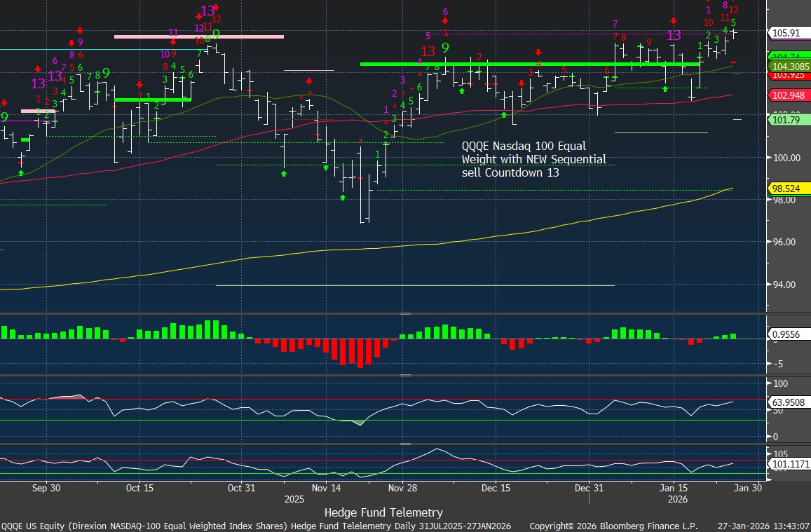Viewport: 811px width, 532px height.
Task: Click the large red 13 in late November
Action: click(x=428, y=51)
